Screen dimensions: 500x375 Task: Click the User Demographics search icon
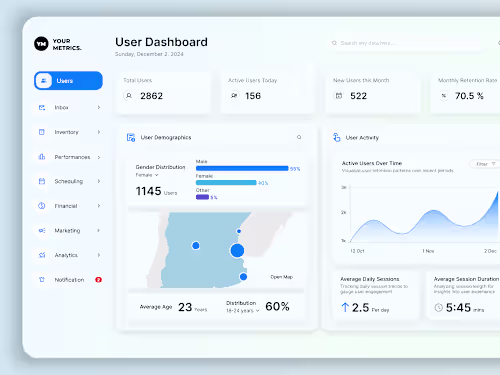pos(299,137)
